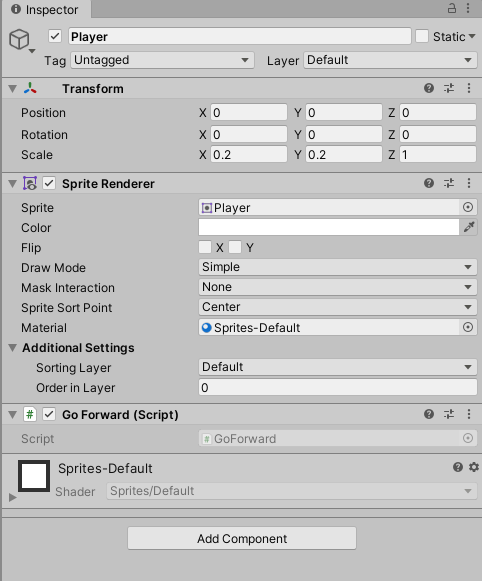Click the Go Forward (Script) title text
Image resolution: width=482 pixels, height=581 pixels.
120,415
